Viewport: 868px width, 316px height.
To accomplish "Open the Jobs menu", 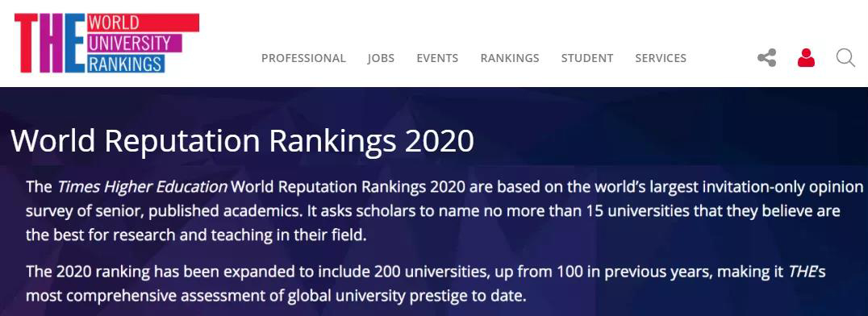I will tap(381, 58).
